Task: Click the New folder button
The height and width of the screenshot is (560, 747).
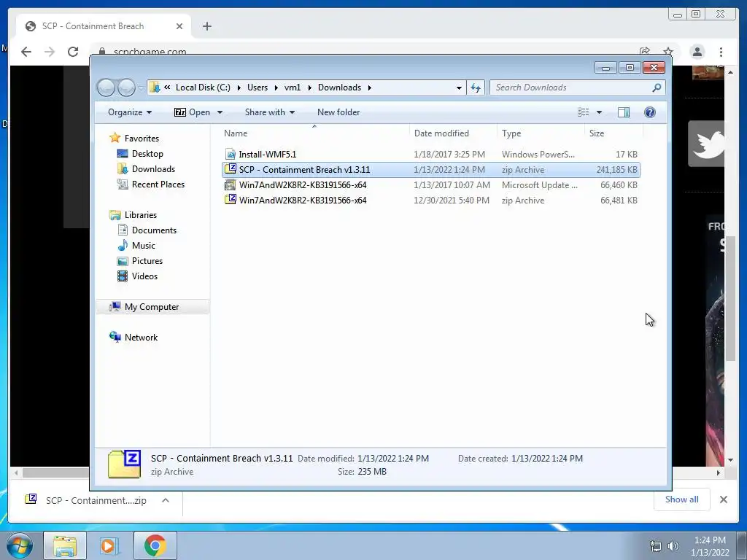Action: [x=338, y=112]
